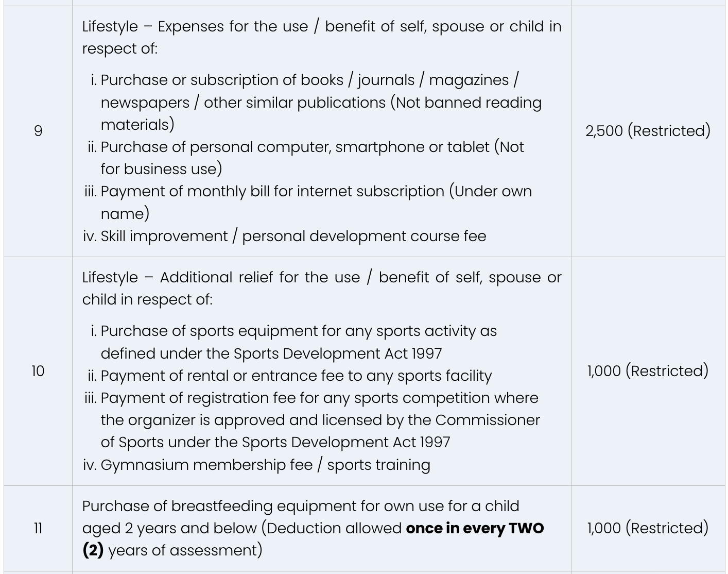Click the Lifestyle Expenses heading text
728x574 pixels.
click(322, 37)
